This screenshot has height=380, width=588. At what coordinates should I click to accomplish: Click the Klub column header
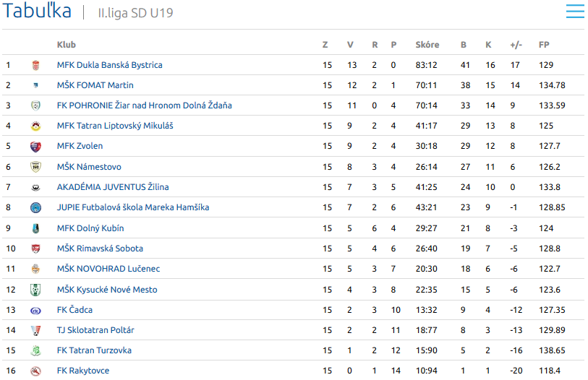tap(66, 45)
